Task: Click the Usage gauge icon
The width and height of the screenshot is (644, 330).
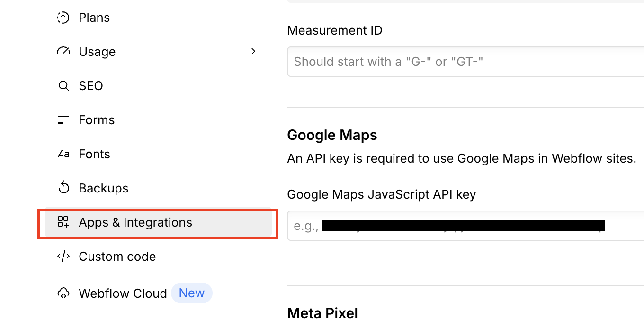Action: (63, 52)
